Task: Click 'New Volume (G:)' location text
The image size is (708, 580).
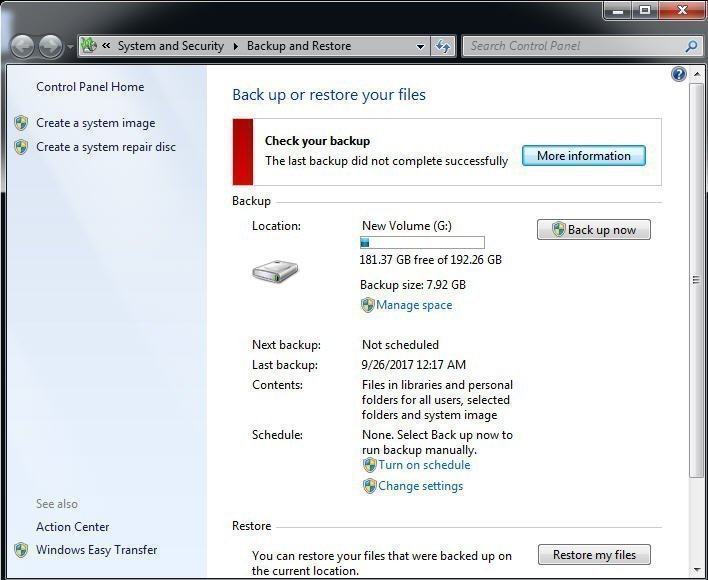Action: point(407,226)
